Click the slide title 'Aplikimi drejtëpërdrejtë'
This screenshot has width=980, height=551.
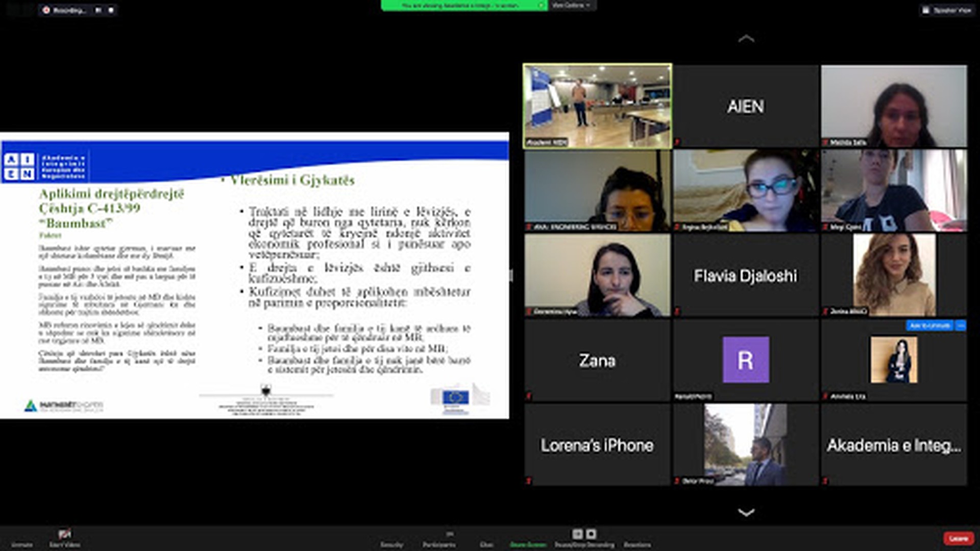[112, 194]
